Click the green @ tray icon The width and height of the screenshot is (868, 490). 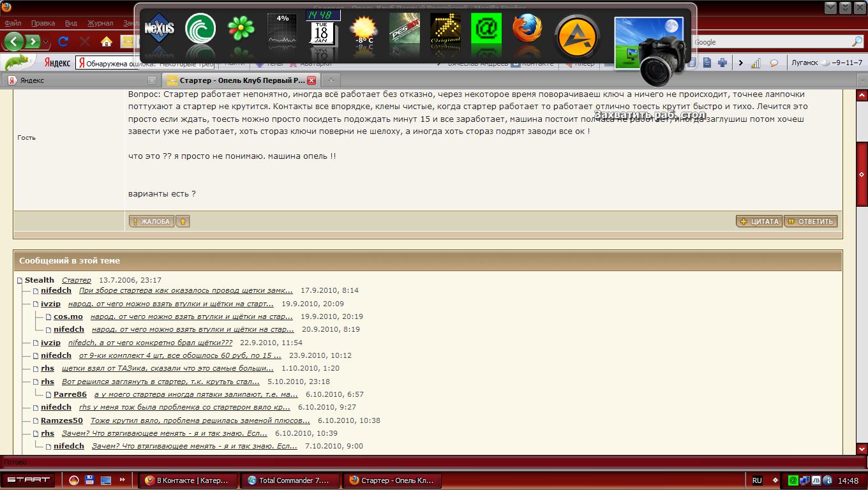[793, 480]
